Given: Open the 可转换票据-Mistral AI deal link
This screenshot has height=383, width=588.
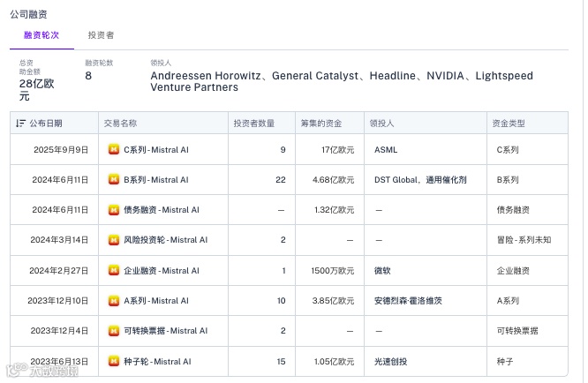Looking at the screenshot, I should 165,331.
